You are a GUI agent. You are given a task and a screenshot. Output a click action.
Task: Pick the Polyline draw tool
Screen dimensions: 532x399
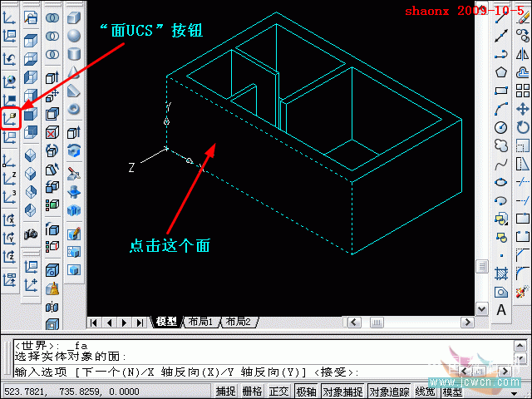pyautogui.click(x=501, y=54)
